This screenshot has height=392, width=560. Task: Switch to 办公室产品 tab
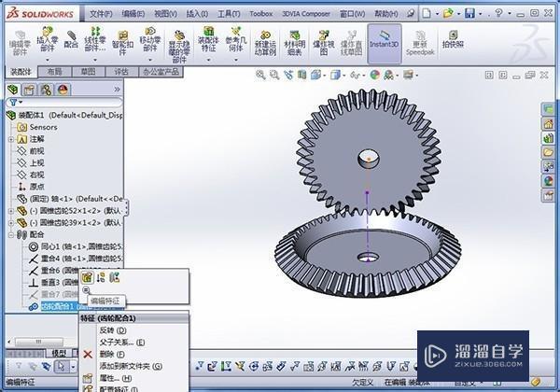coord(161,72)
